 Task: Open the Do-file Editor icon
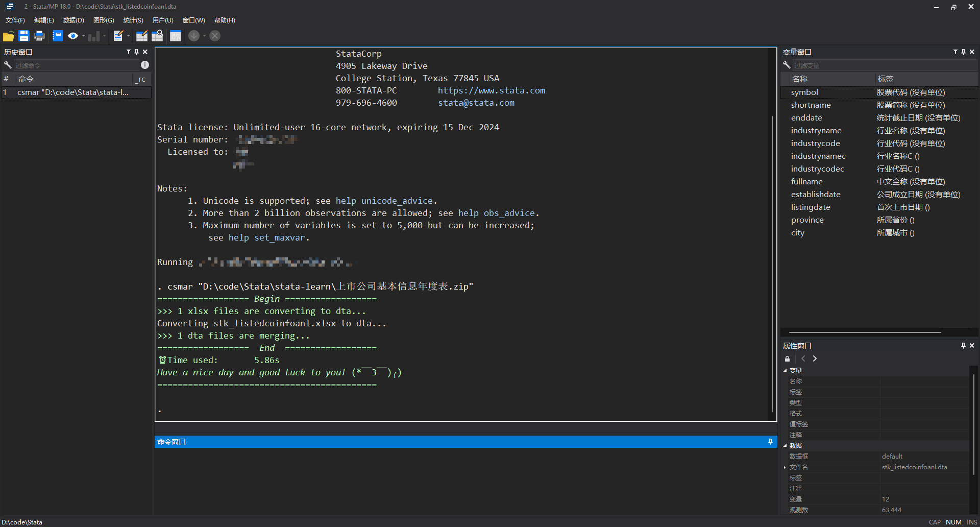[x=118, y=36]
